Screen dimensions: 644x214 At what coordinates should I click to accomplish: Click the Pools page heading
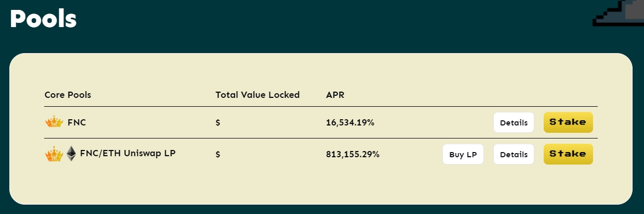point(43,19)
